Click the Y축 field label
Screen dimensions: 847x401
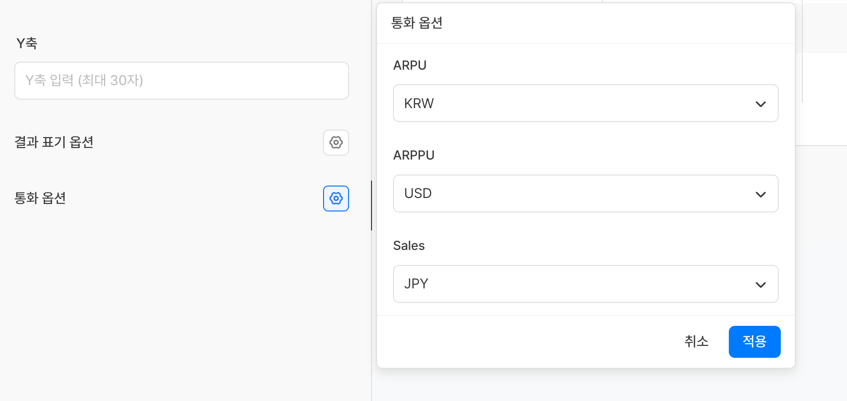pyautogui.click(x=27, y=43)
